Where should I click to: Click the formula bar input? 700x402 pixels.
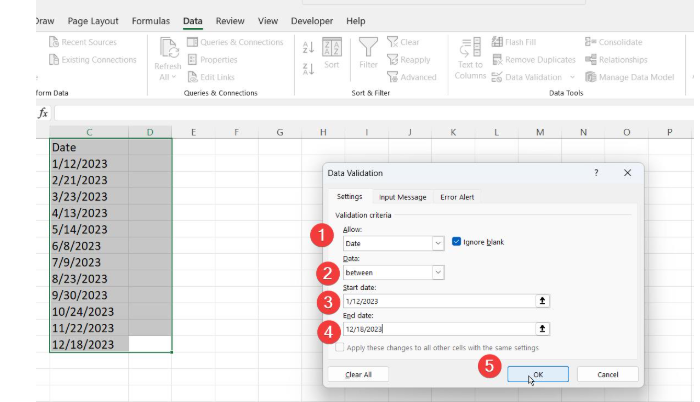pos(374,113)
